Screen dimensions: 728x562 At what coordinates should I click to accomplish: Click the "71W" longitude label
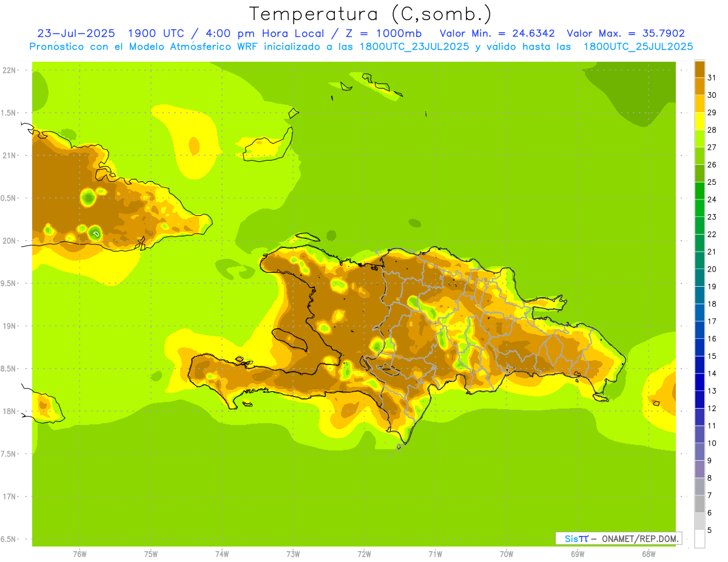[435, 554]
